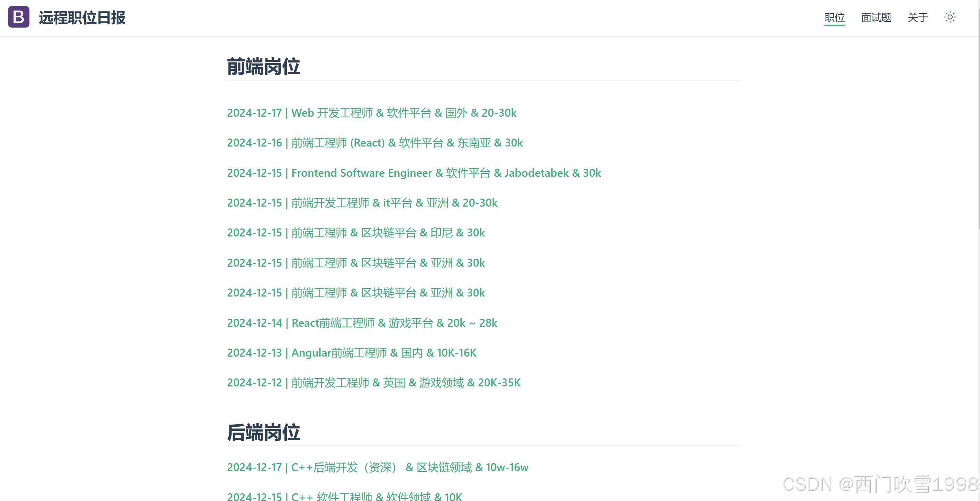
Task: Open 前端工程师 区块链平台 印尼 30k link
Action: coord(356,233)
